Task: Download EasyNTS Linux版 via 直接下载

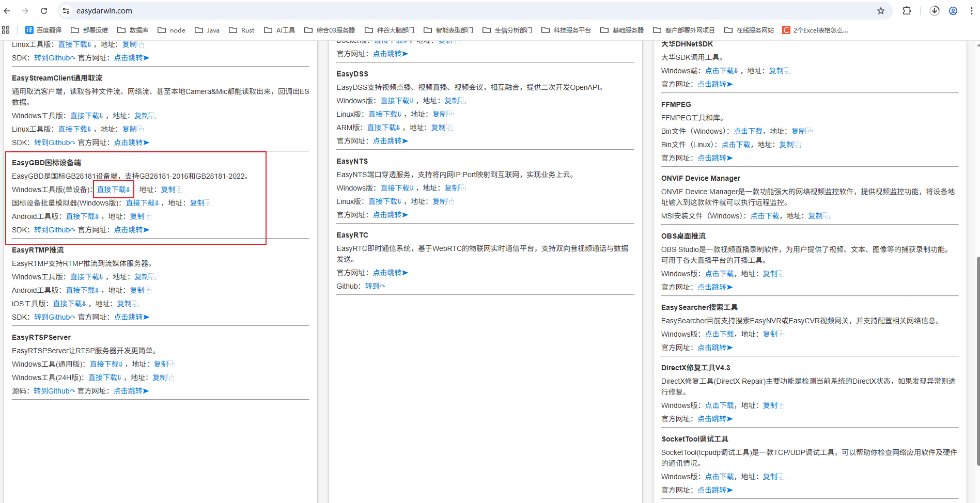Action: 385,201
